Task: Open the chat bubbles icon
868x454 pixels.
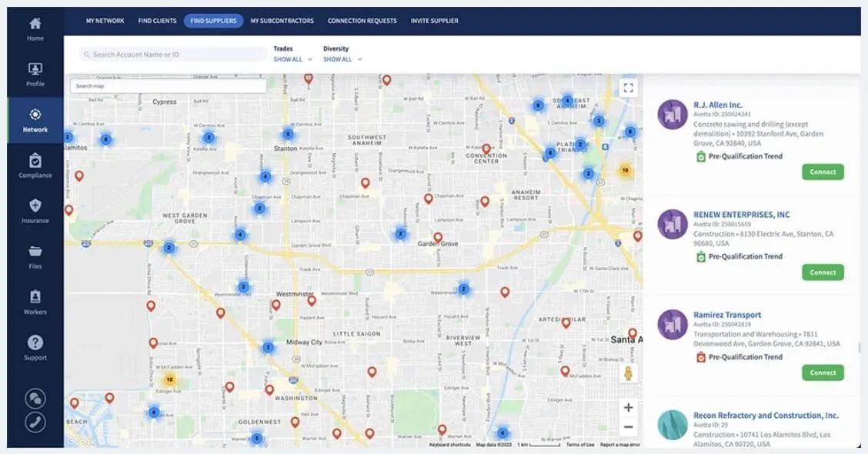Action: coord(35,398)
